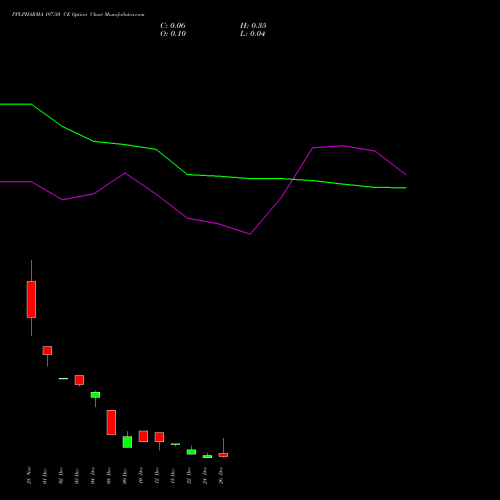The width and height of the screenshot is (500, 500).
Task: Click the "22 Dec" date axis label
Action: point(189,476)
